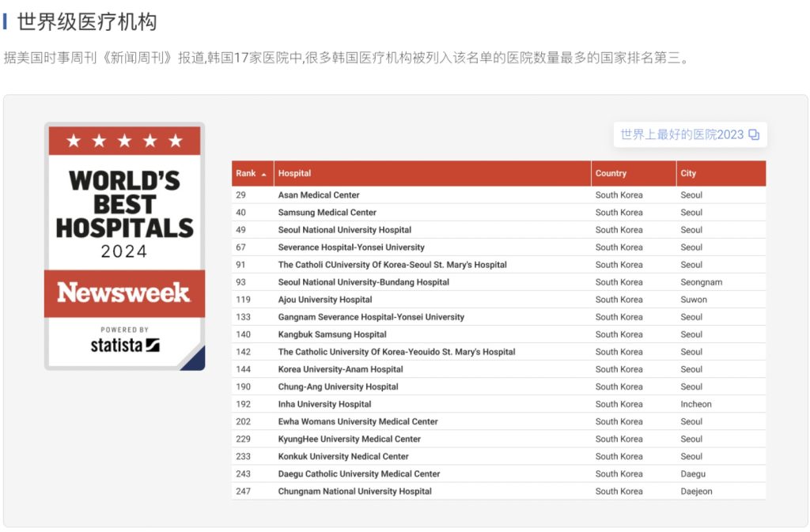Click the Incheon city cell
The height and width of the screenshot is (532, 810).
pos(696,405)
